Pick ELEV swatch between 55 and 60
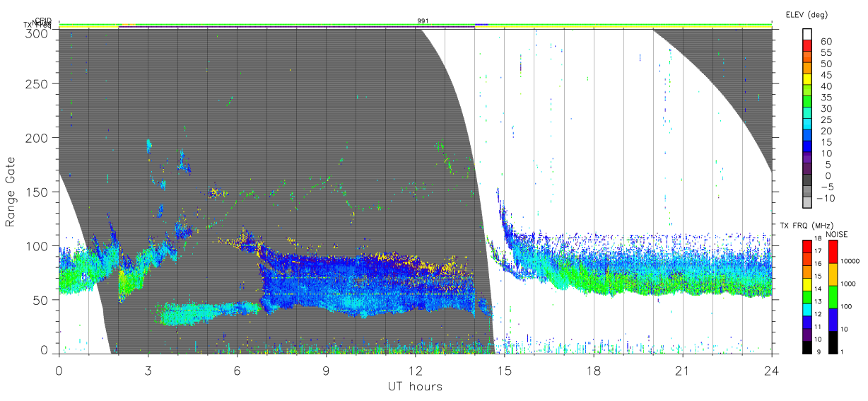This screenshot has width=868, height=401. pos(807,46)
